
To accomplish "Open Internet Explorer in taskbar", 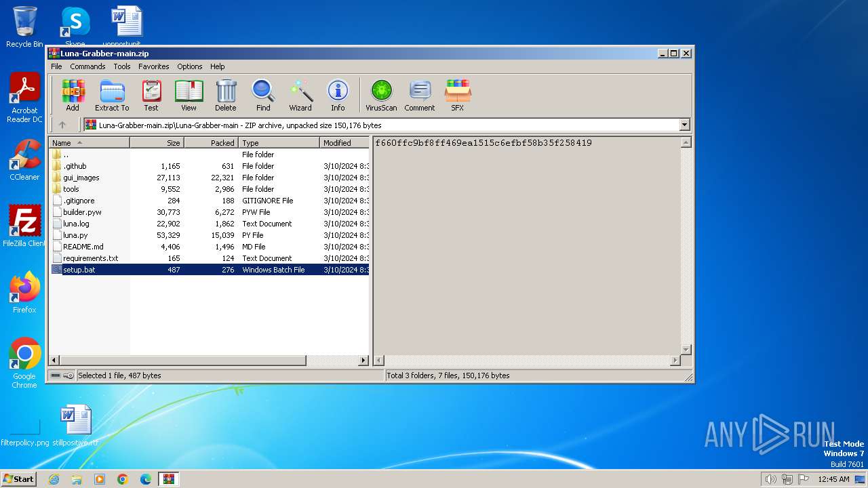I will [x=54, y=479].
